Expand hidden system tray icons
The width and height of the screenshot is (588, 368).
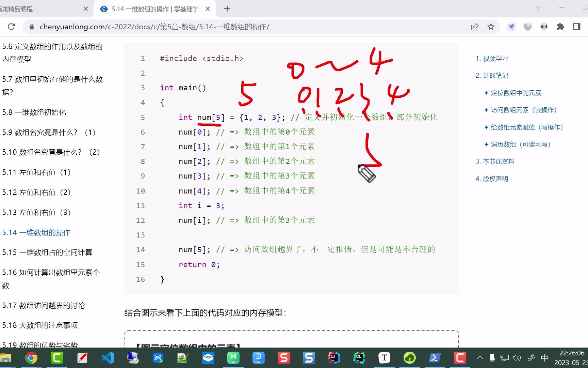(x=480, y=358)
